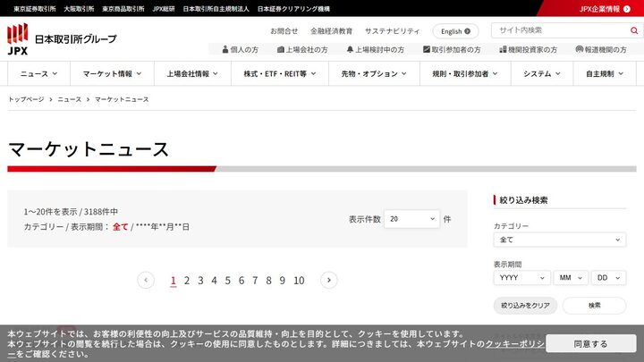Open 日本取引所自主規制法人 link
Viewport: 644px width, 362px height.
click(216, 9)
